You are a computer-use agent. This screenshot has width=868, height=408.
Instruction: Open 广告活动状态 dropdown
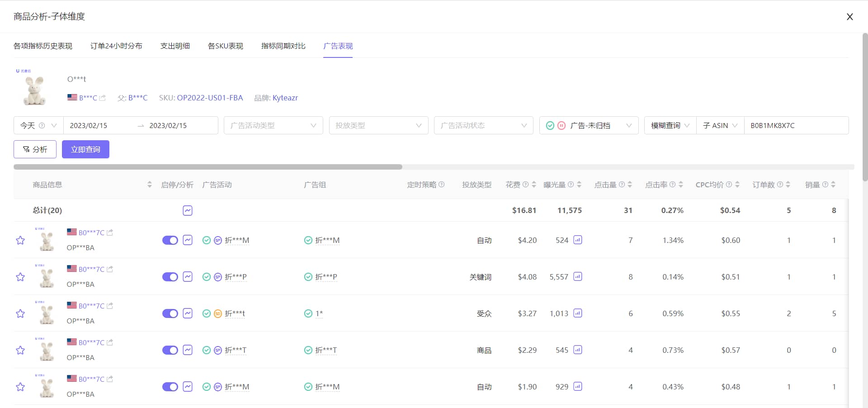(x=483, y=125)
